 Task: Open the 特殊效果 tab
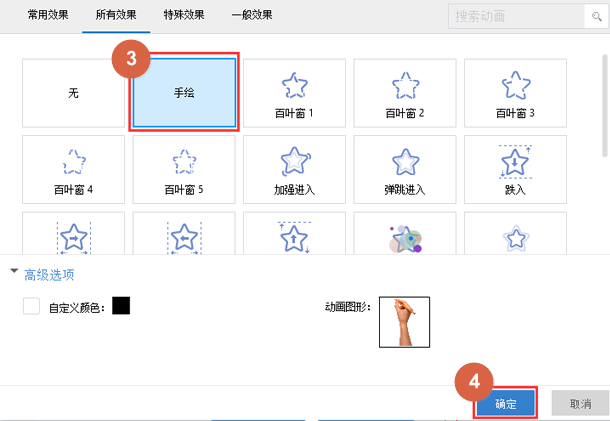point(185,16)
